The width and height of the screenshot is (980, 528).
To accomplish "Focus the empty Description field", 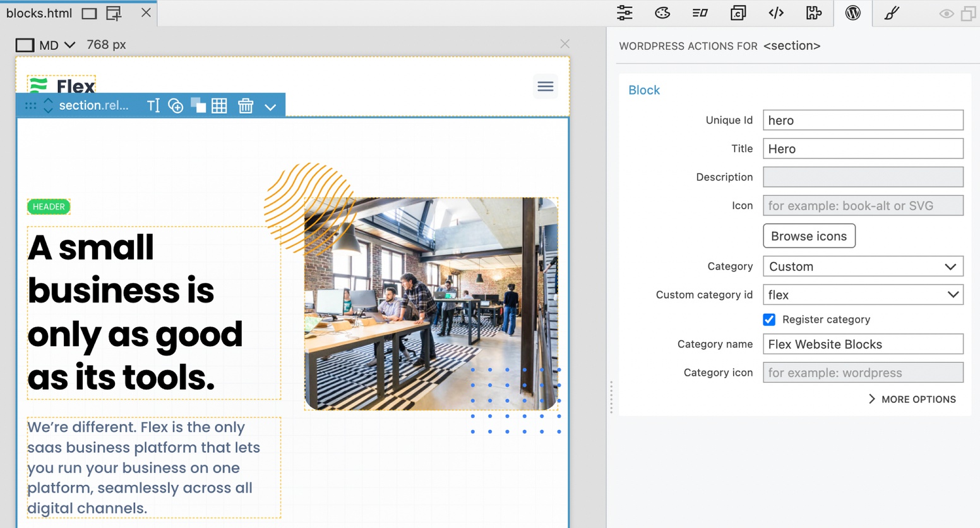I will pos(863,177).
